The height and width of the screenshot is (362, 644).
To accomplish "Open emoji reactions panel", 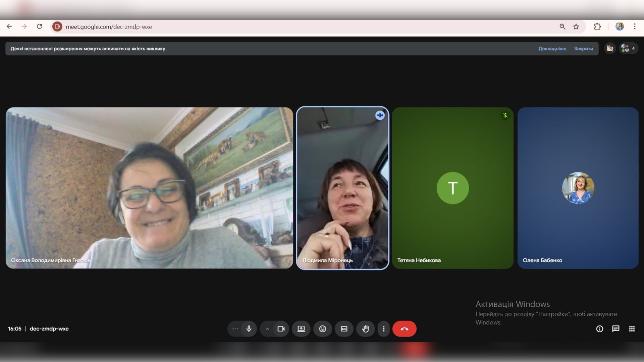I will point(322,329).
